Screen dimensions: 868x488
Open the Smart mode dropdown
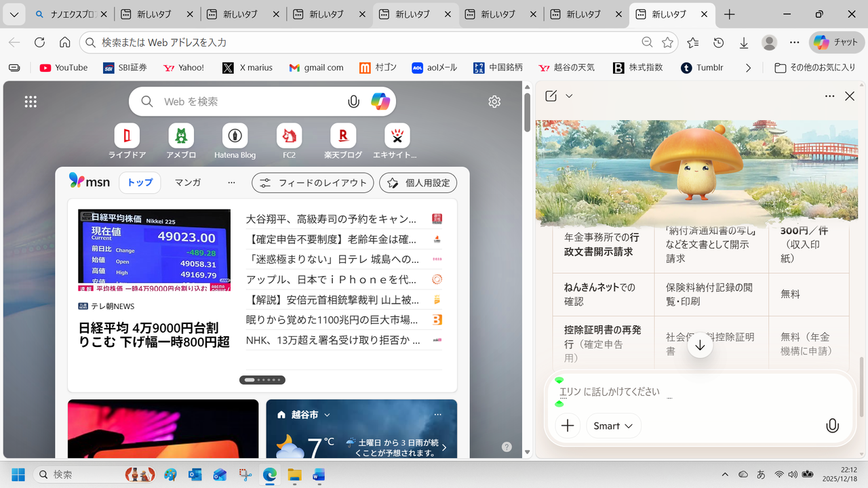(614, 426)
